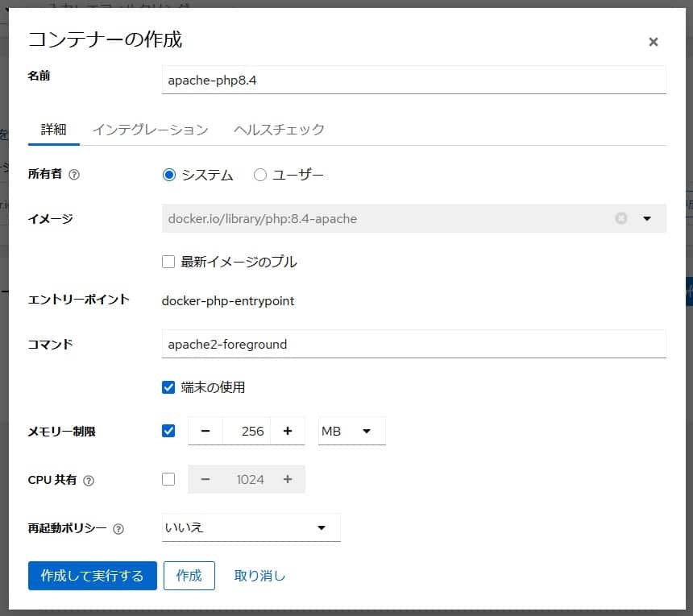
Task: Click the memory limit value 256
Action: [x=247, y=431]
